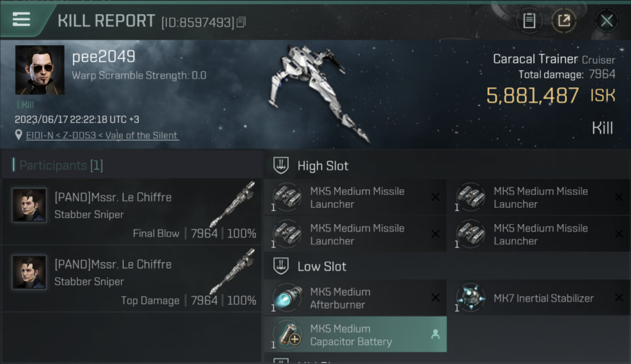The height and width of the screenshot is (364, 631).
Task: Share the kill report externally
Action: click(x=564, y=20)
